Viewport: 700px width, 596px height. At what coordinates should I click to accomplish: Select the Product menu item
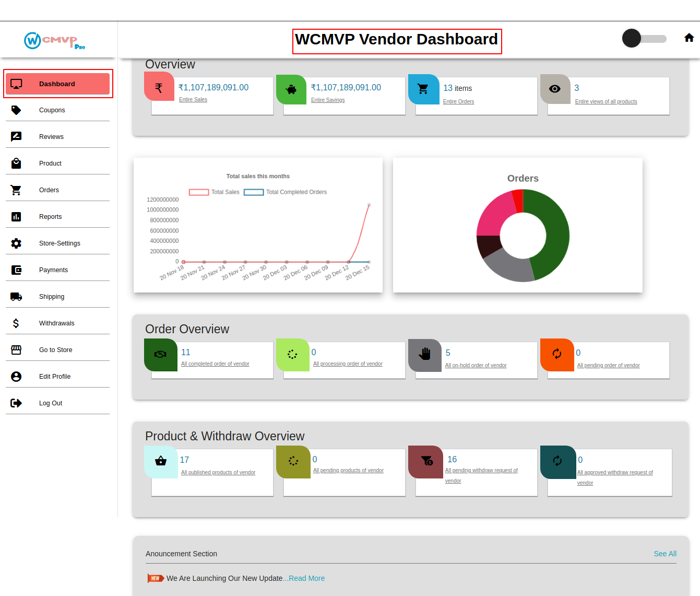pyautogui.click(x=57, y=163)
